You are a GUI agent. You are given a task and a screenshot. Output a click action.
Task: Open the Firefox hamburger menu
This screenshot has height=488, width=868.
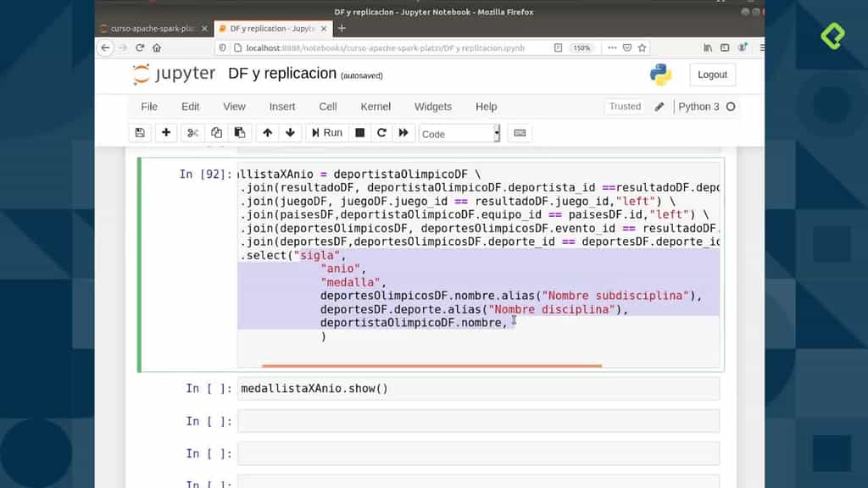point(762,48)
